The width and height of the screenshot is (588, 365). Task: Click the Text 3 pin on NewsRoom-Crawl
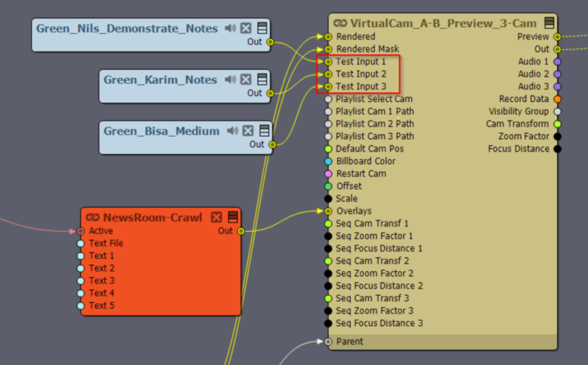coord(81,281)
